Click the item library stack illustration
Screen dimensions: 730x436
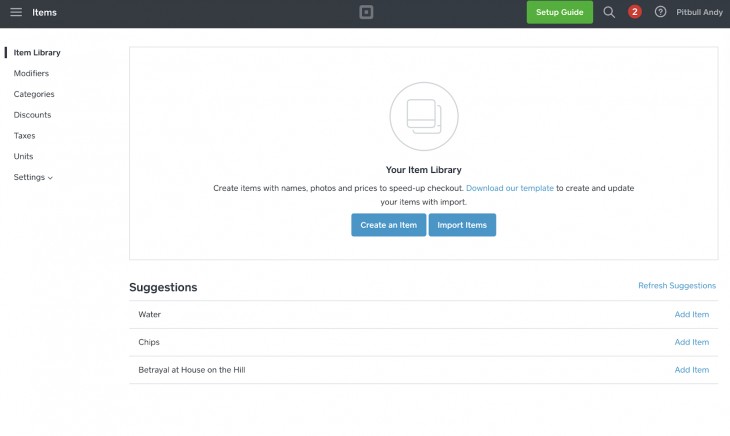tap(423, 117)
